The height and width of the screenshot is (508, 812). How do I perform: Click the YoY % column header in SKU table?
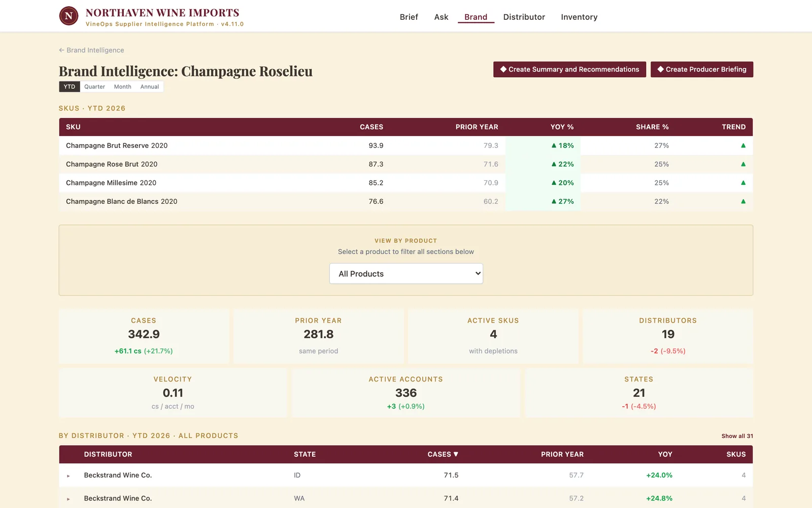coord(562,127)
